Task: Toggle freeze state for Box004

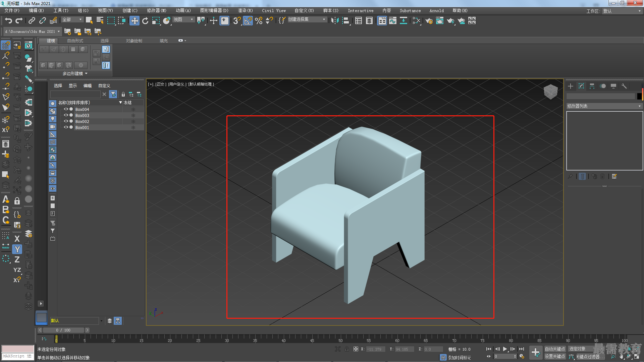Action: 133,109
